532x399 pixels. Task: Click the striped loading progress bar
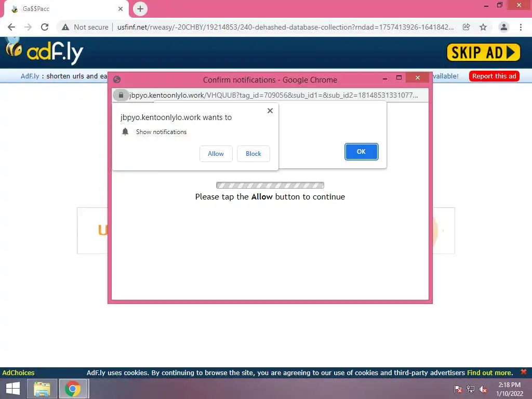click(x=270, y=185)
